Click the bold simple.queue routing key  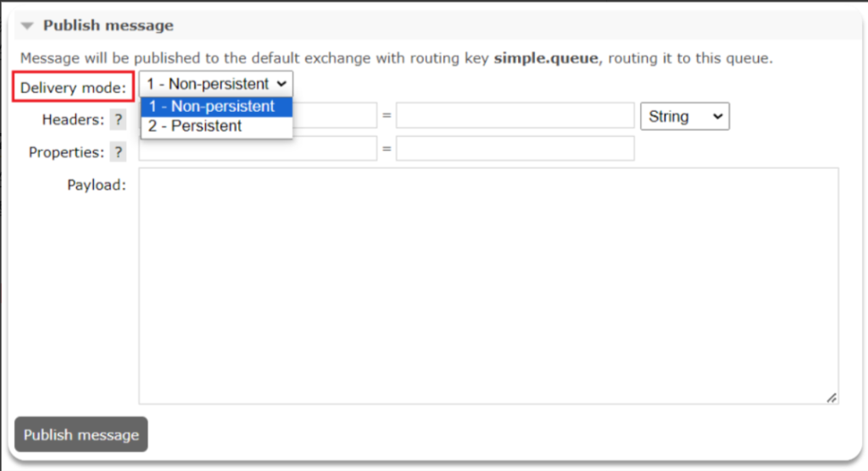click(x=548, y=58)
